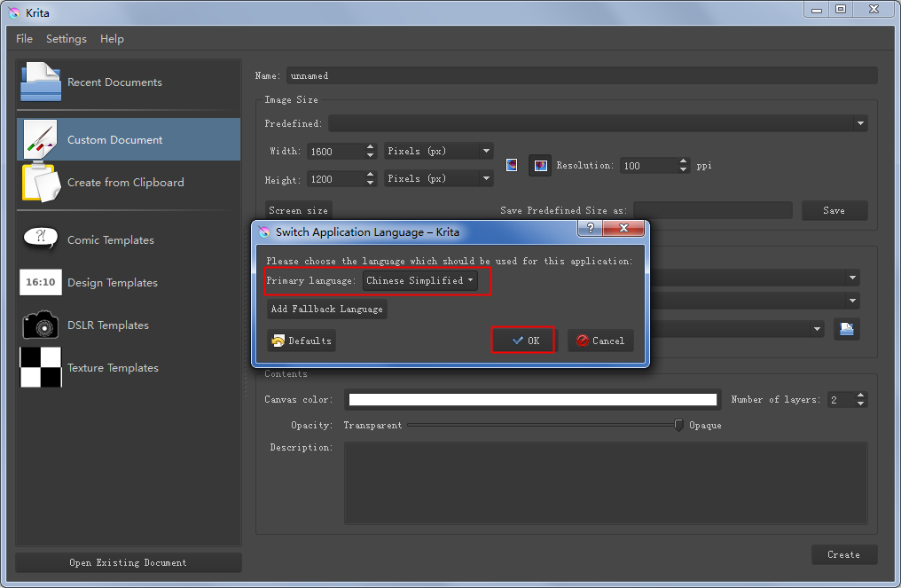Screen dimensions: 901x588
Task: Click the Save Predefined Size name field
Action: [x=712, y=210]
